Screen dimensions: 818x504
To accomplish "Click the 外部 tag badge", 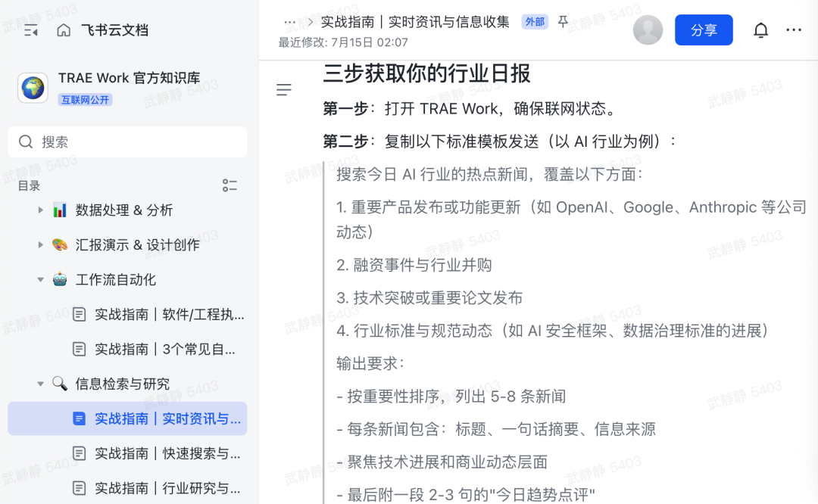I will point(535,22).
